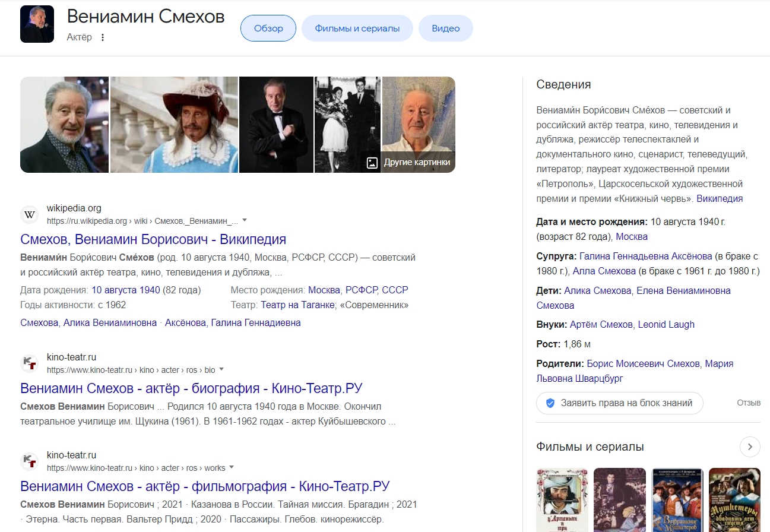Switch to the Видео tab
Screen dimensions: 770x532
pyautogui.click(x=446, y=28)
